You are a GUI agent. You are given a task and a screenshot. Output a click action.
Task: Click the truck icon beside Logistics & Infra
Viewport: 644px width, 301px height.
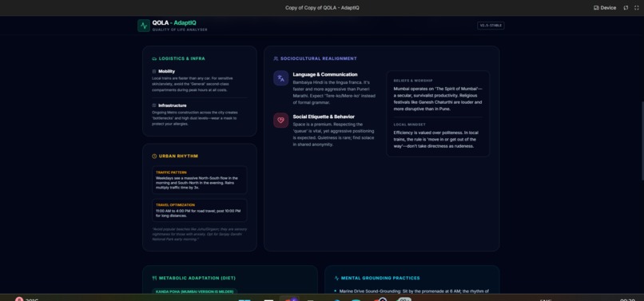[x=154, y=59]
